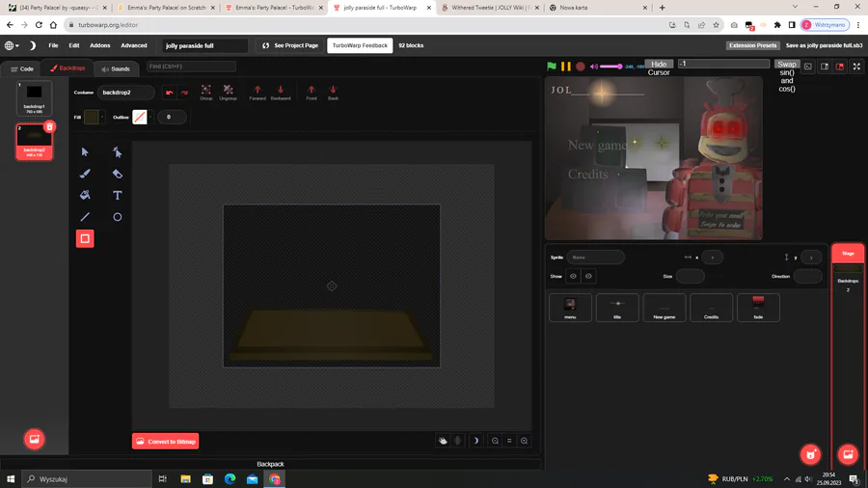Click the Outline color swatch
The image size is (868, 488).
tap(140, 118)
